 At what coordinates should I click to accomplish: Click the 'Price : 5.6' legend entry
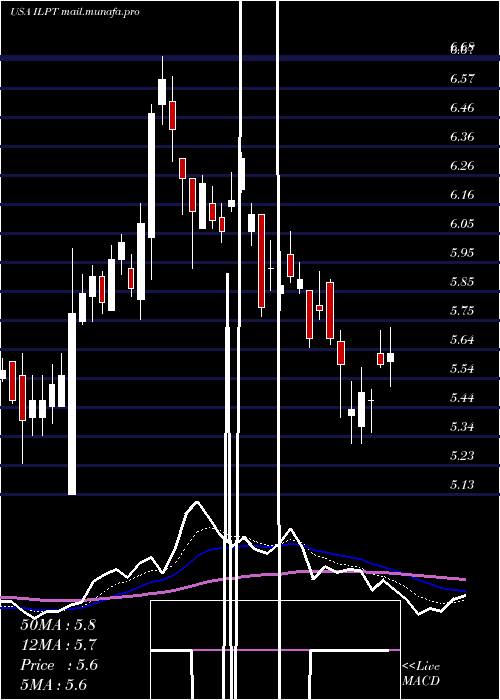pos(58,665)
